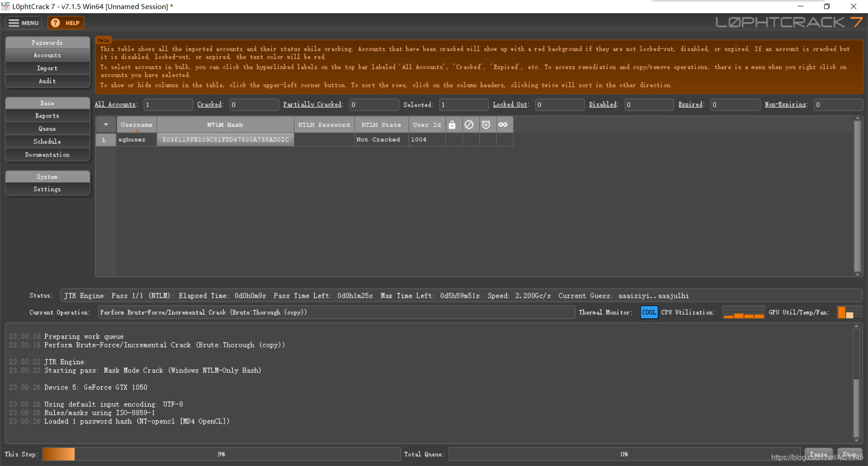Click the CPU Utilization graph
The height and width of the screenshot is (466, 868).
(744, 312)
